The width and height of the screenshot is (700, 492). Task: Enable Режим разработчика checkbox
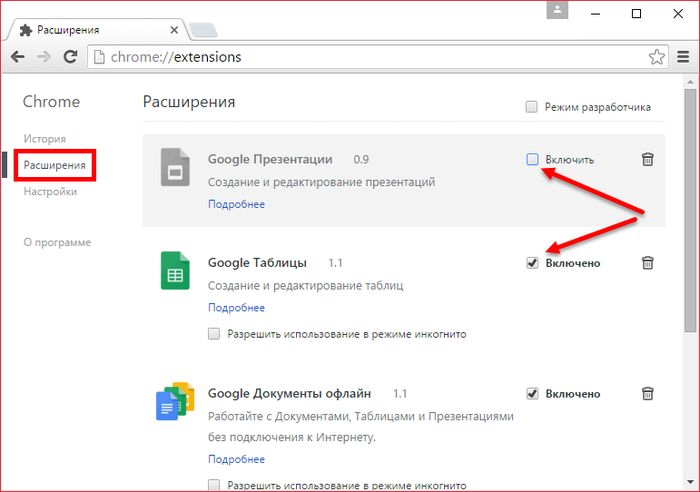click(x=531, y=107)
